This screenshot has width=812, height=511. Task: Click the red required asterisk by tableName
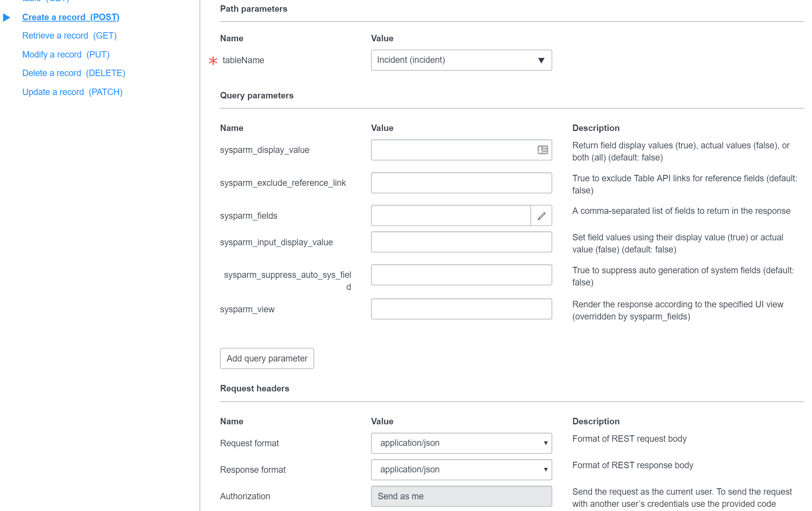click(x=213, y=61)
